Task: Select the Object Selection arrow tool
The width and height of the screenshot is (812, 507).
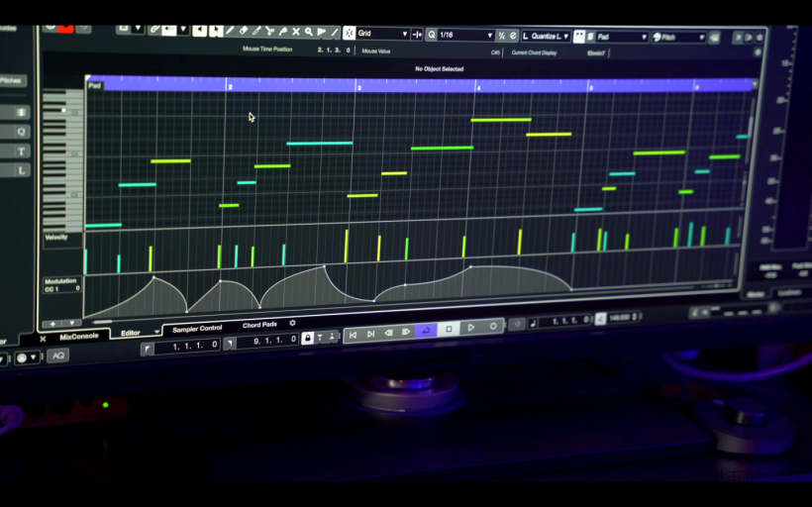Action: pyautogui.click(x=215, y=31)
